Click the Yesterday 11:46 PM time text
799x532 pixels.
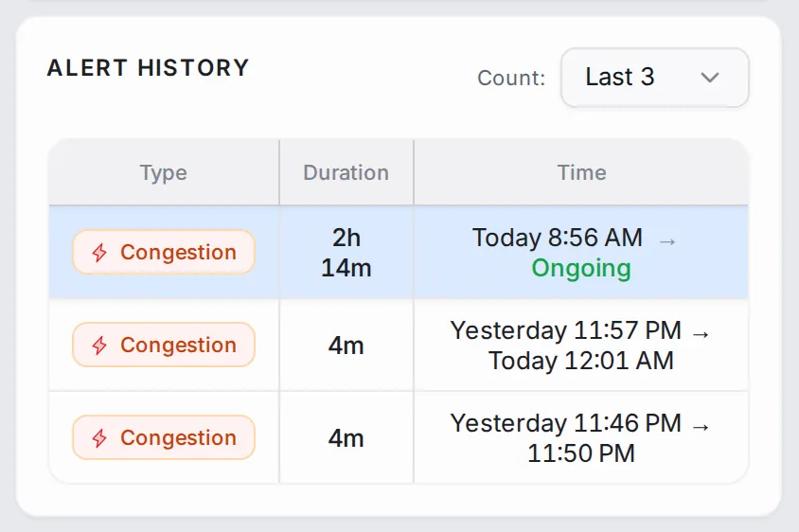[x=565, y=423]
